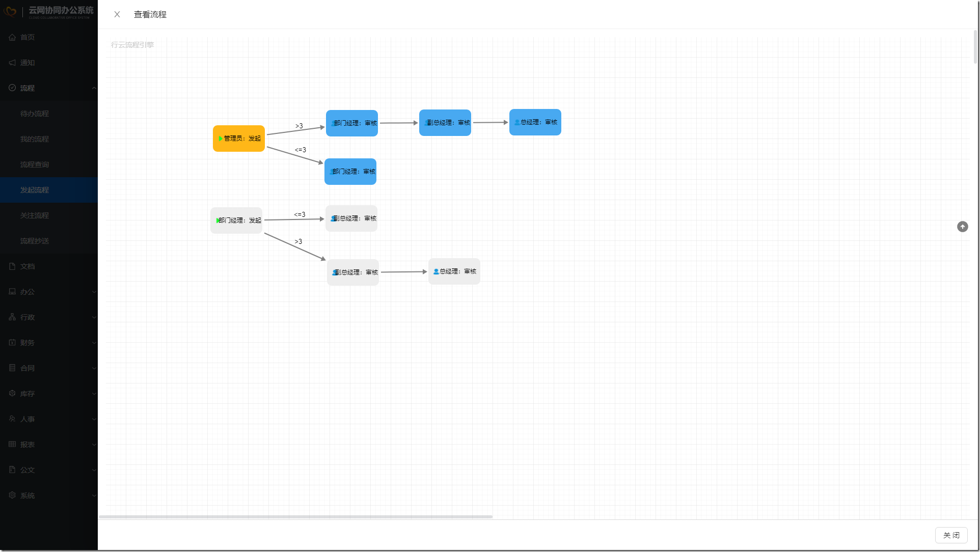Select the gray 部门经理：发起 node
This screenshot has height=552, width=980.
click(236, 220)
